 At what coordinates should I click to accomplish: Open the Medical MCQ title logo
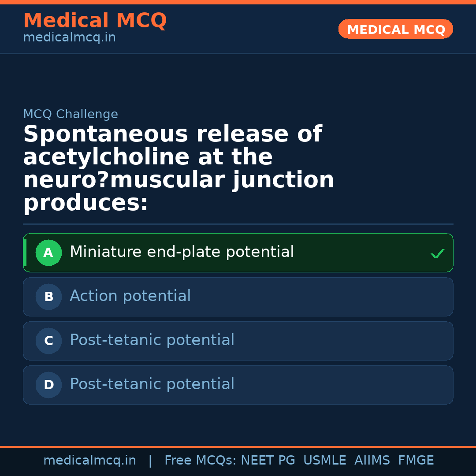(95, 21)
